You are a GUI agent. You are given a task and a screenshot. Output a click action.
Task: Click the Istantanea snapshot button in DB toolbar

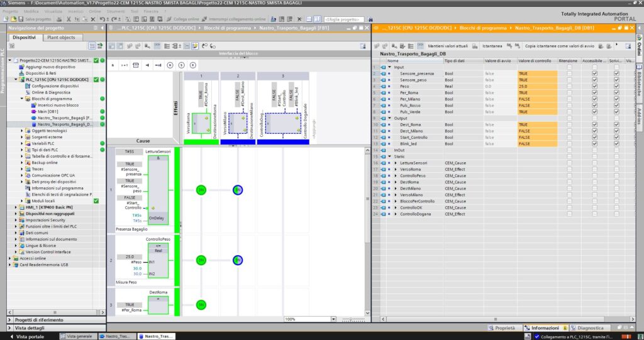(x=492, y=47)
